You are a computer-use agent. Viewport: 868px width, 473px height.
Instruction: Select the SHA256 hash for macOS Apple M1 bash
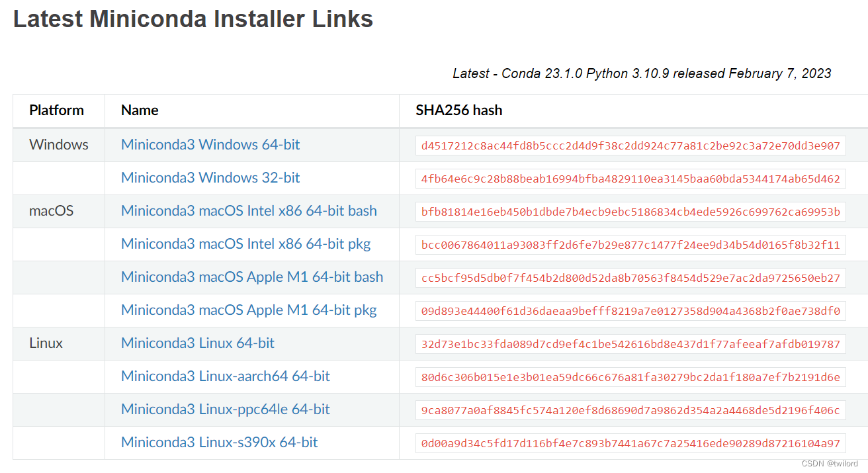[x=630, y=277]
